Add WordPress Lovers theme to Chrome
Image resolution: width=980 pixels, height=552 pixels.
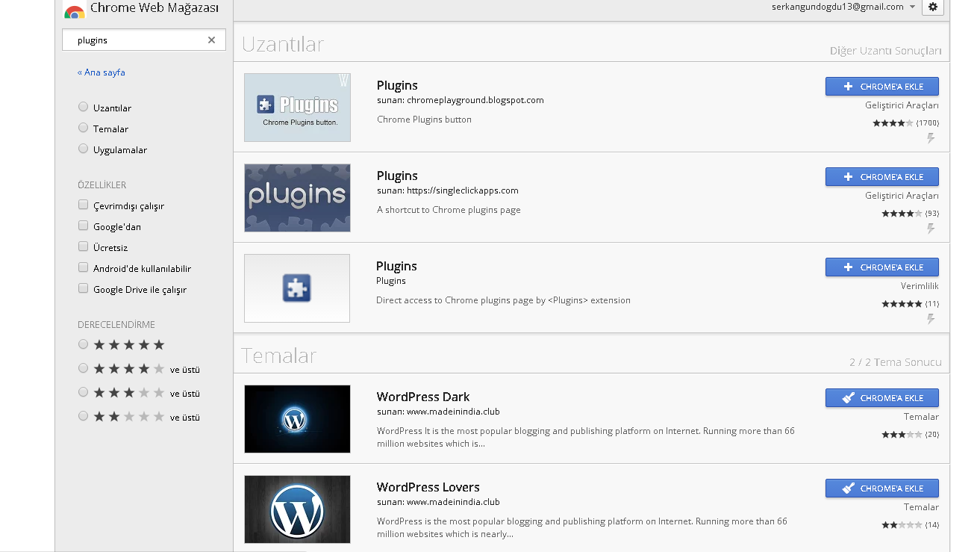click(x=881, y=489)
